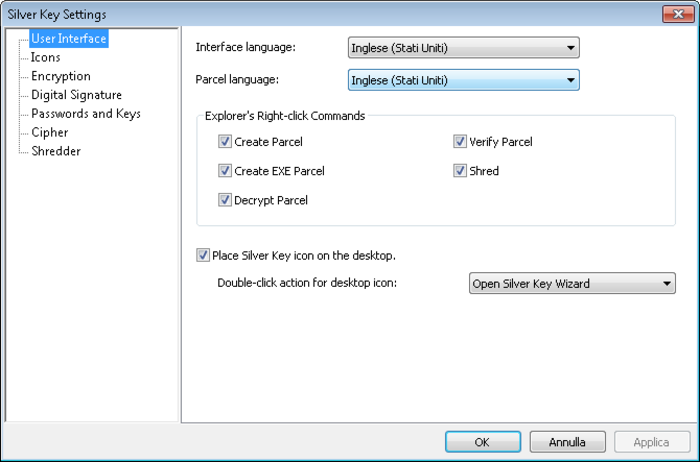700x462 pixels.
Task: Toggle the Verify Parcel checkbox
Action: (x=460, y=142)
